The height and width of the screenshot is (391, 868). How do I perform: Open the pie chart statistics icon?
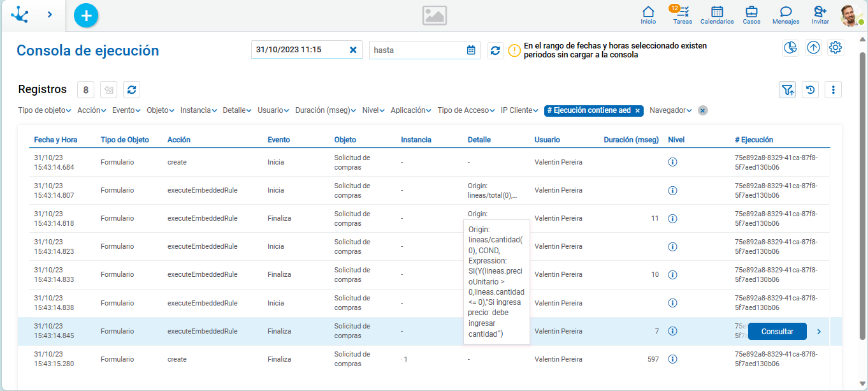pyautogui.click(x=791, y=48)
